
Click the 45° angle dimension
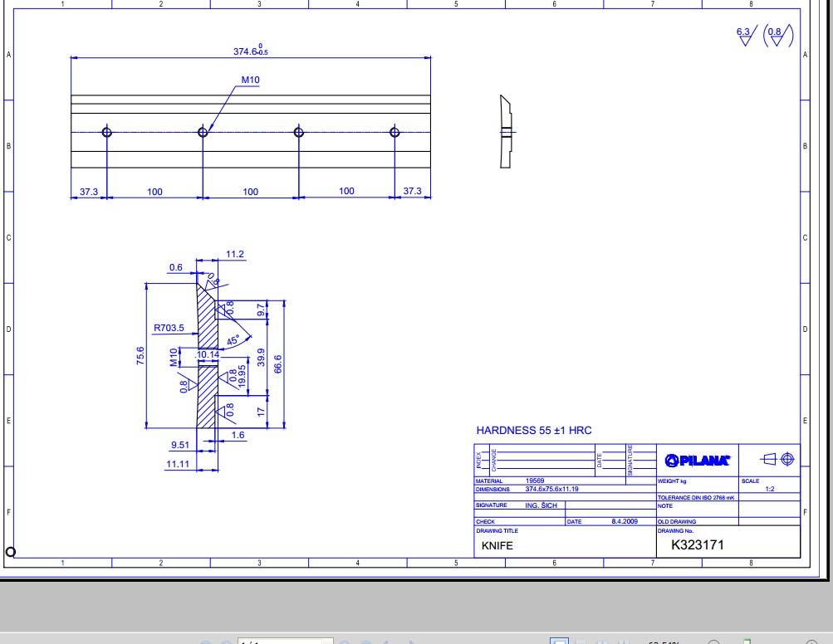click(234, 340)
